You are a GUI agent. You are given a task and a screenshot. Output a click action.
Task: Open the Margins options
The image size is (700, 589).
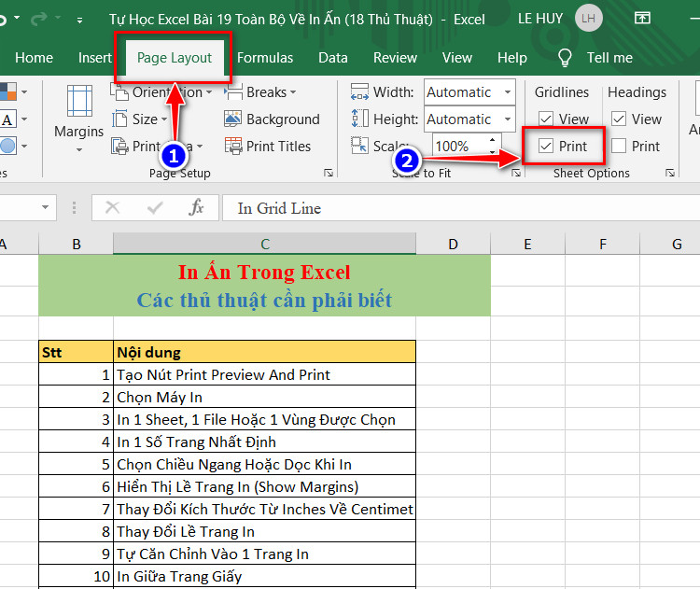(x=78, y=118)
